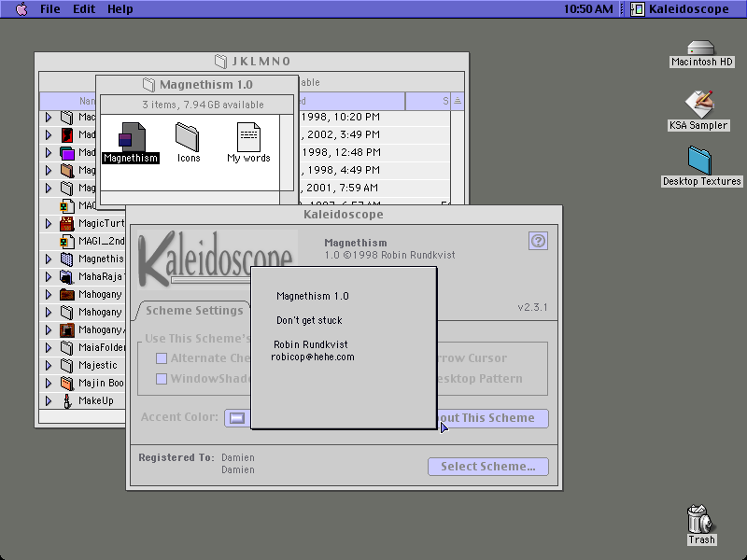747x560 pixels.
Task: Click the purple icon in the Mad row
Action: click(66, 152)
